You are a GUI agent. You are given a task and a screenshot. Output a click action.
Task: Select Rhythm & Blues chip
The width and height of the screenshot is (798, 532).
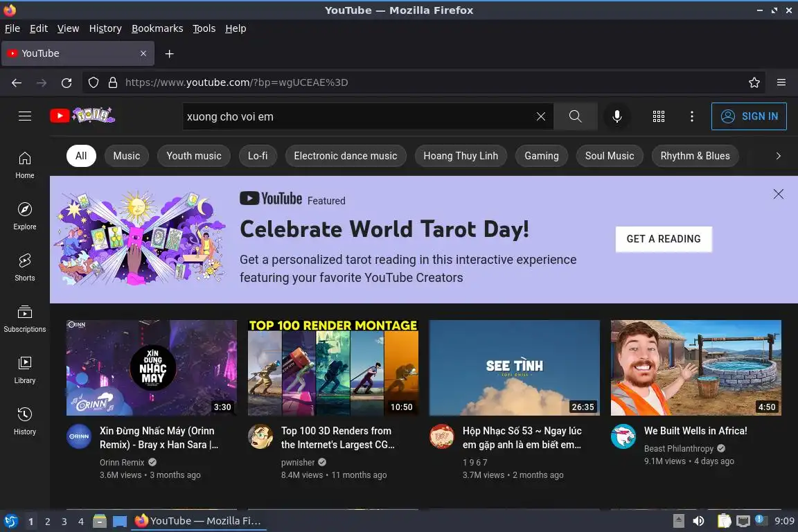(695, 156)
